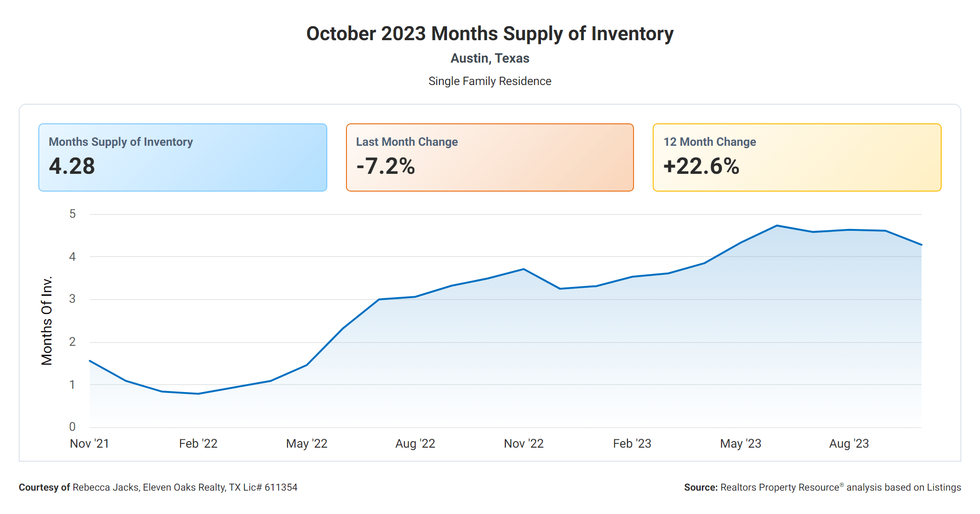Click the -7.2% change value

coord(386,166)
